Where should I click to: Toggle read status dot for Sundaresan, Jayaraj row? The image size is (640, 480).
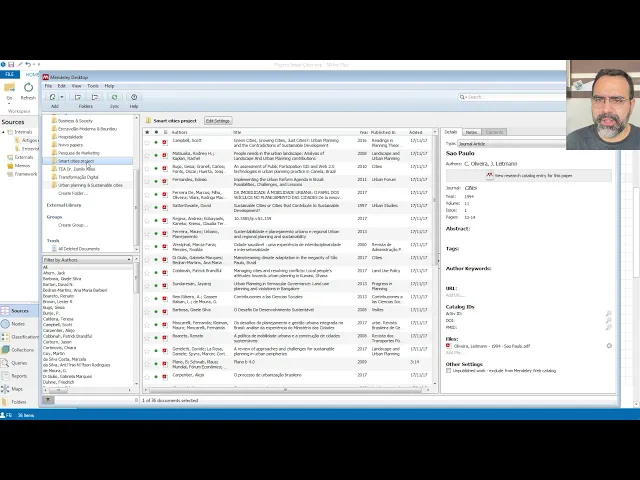[x=156, y=286]
